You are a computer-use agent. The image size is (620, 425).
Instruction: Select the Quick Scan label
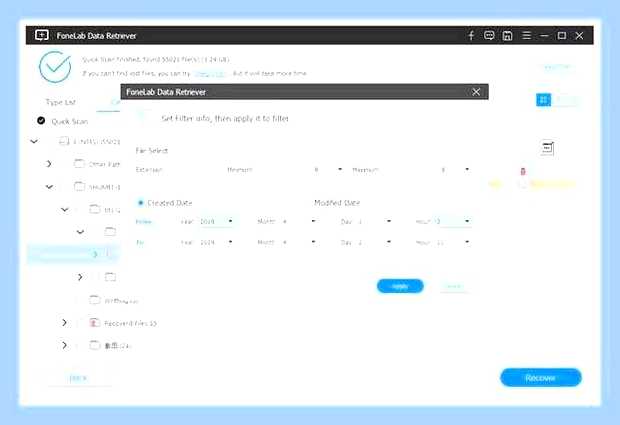click(x=70, y=121)
